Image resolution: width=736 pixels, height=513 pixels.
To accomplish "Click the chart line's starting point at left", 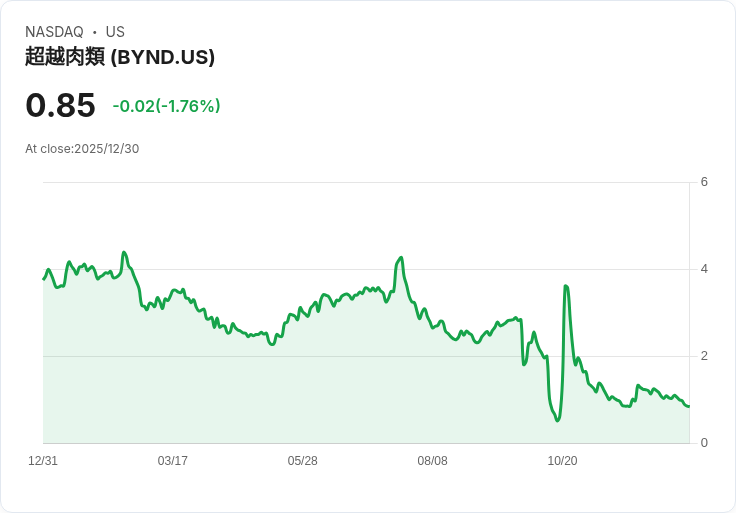I will [x=44, y=279].
